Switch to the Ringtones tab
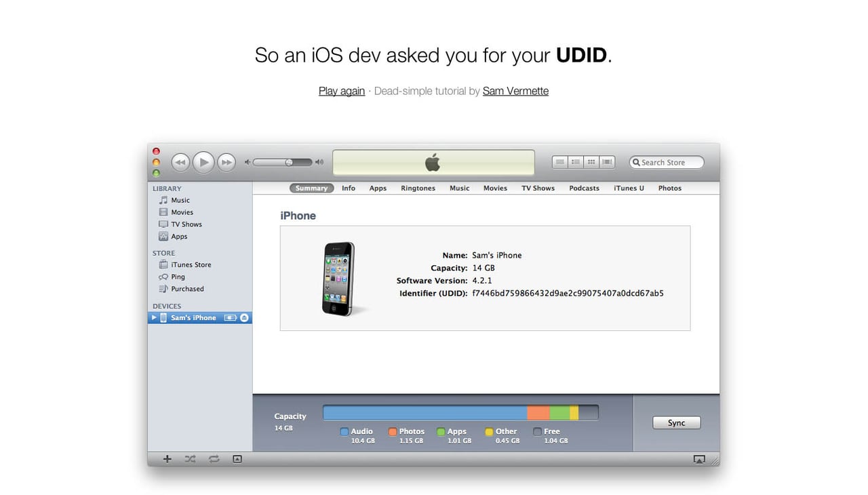Screen dimensions: 868x495 click(x=418, y=188)
